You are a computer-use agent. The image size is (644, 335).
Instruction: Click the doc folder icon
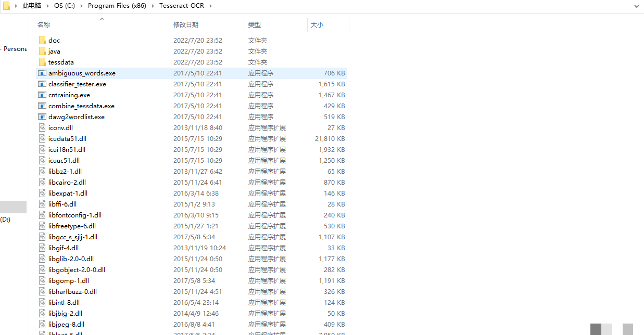coord(42,40)
